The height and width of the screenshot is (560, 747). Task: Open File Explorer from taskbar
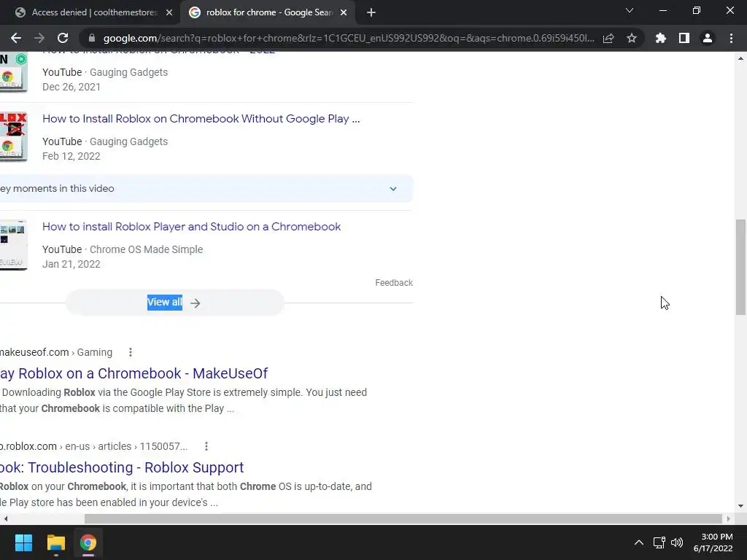coord(55,542)
